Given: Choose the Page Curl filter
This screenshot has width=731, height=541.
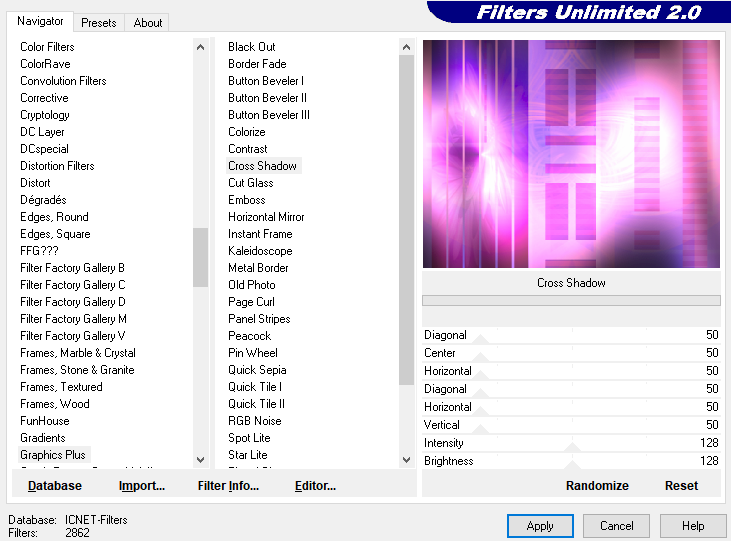Looking at the screenshot, I should pyautogui.click(x=251, y=302).
